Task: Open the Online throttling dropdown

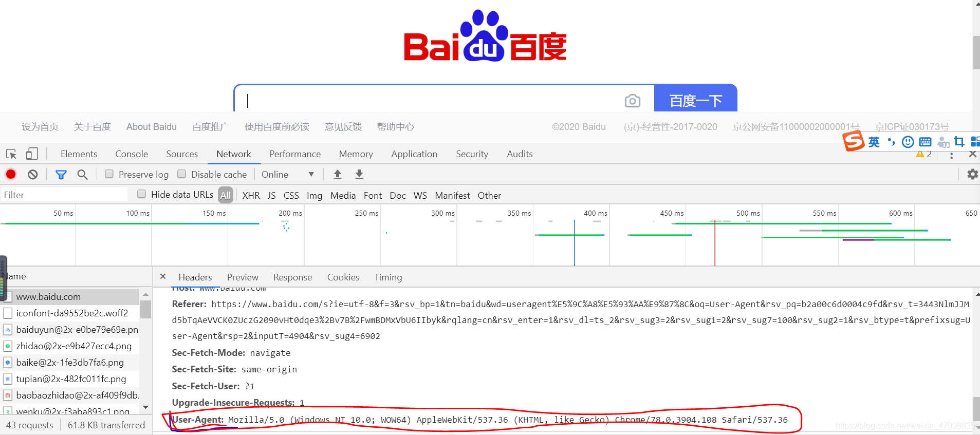Action: pos(288,174)
